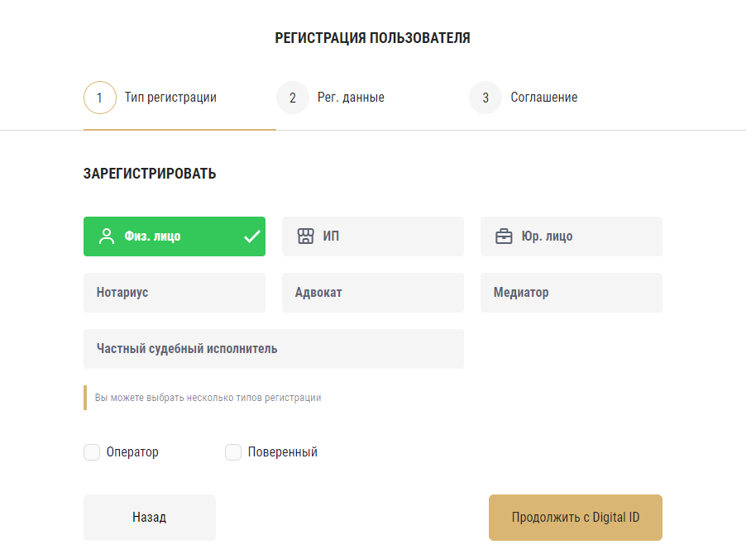Enable the Оператор checkbox
The height and width of the screenshot is (554, 756).
(x=91, y=452)
